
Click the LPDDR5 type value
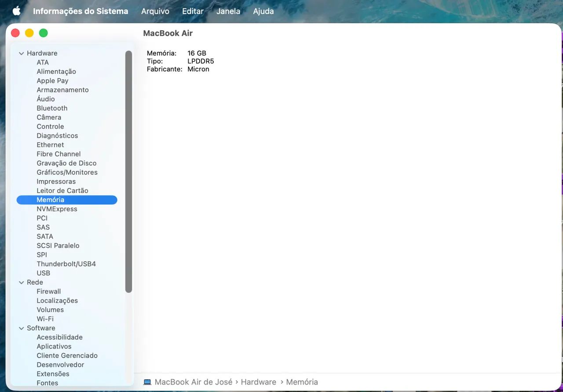click(201, 61)
